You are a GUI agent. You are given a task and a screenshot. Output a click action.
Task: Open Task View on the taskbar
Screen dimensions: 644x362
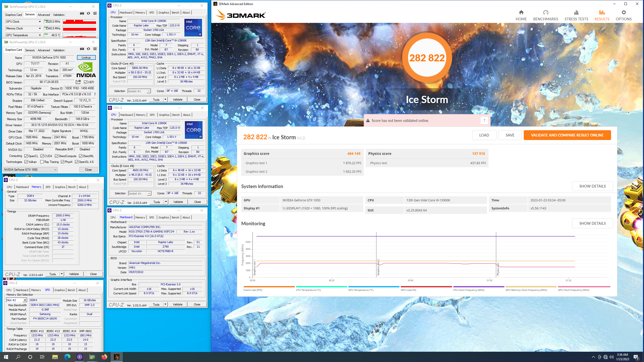(42, 357)
